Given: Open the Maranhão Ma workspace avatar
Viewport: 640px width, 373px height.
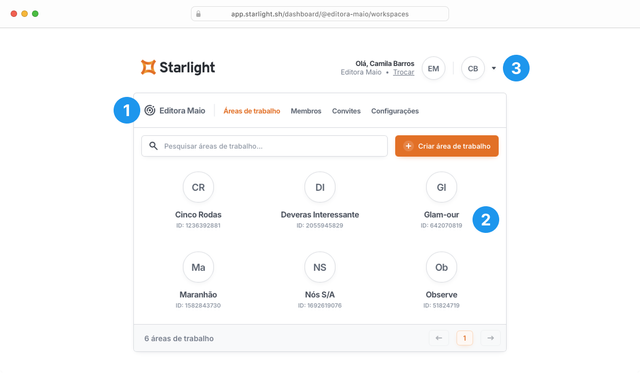Looking at the screenshot, I should click(x=198, y=267).
